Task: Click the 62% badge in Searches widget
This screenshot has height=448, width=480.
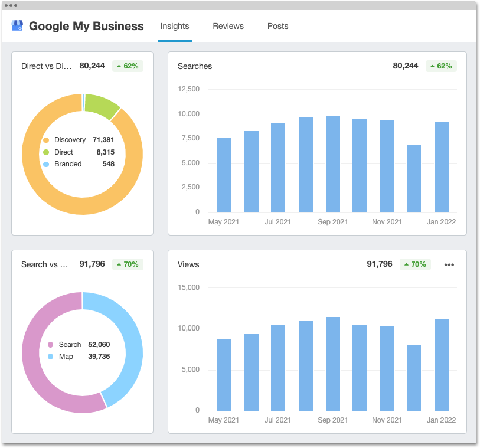Action: click(x=441, y=66)
